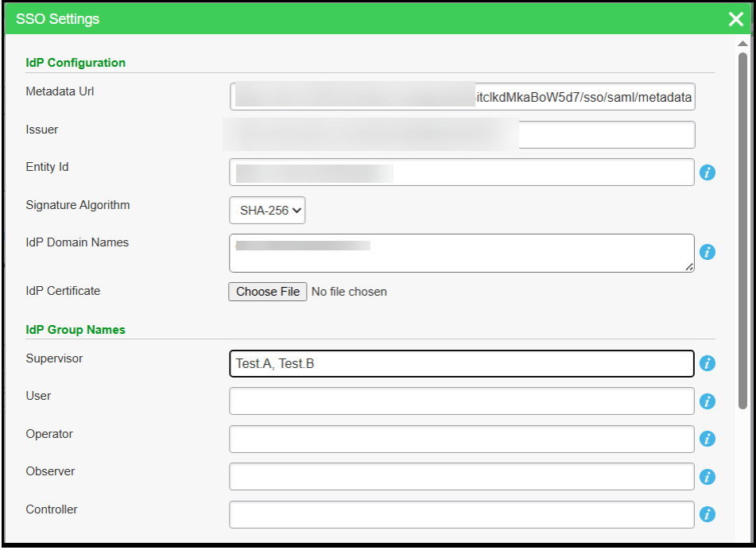Open the Supervisor group info tooltip
This screenshot has width=756, height=550.
[x=708, y=363]
